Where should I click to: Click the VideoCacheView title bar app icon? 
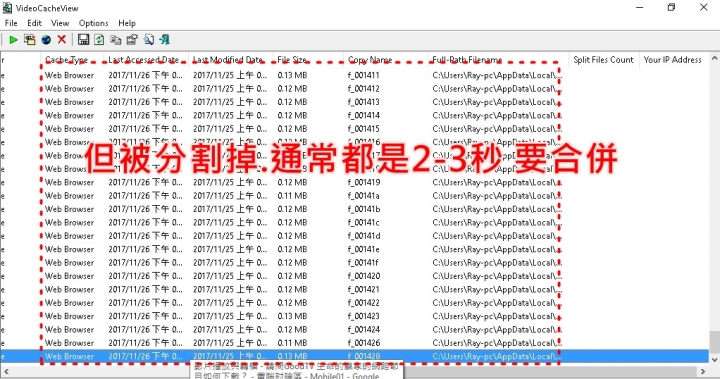(x=7, y=8)
